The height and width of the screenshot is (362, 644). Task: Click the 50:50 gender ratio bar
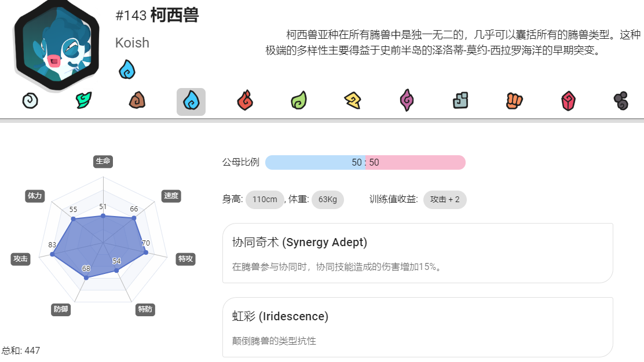[x=365, y=163]
